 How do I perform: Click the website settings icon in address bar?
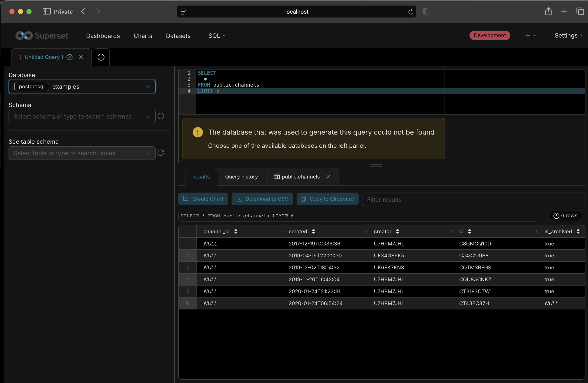(183, 12)
